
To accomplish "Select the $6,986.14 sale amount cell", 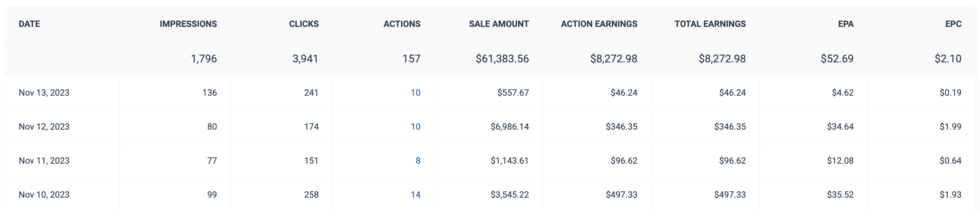I will (509, 127).
